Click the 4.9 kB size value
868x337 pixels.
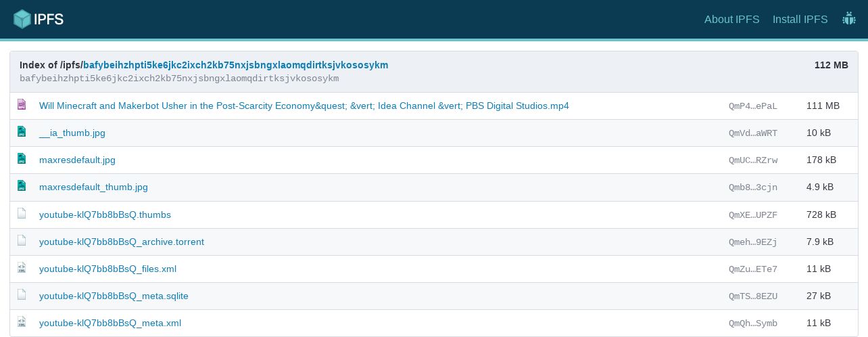pyautogui.click(x=820, y=187)
